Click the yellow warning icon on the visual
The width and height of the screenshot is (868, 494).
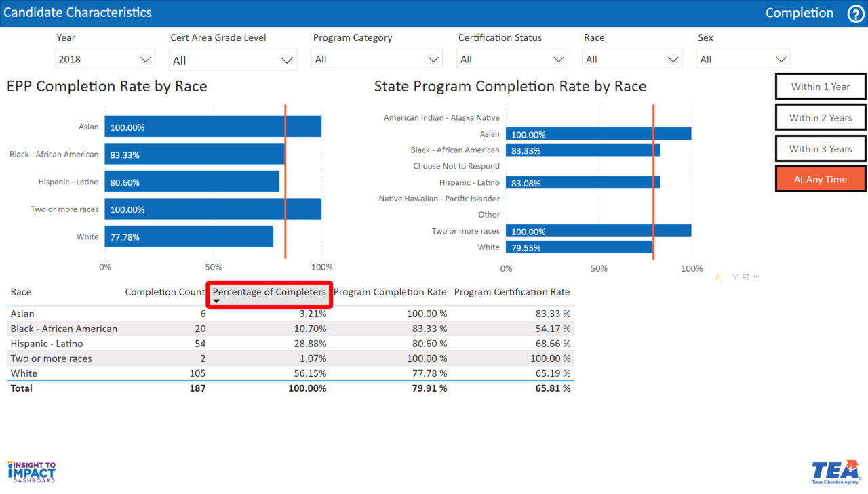pyautogui.click(x=718, y=277)
